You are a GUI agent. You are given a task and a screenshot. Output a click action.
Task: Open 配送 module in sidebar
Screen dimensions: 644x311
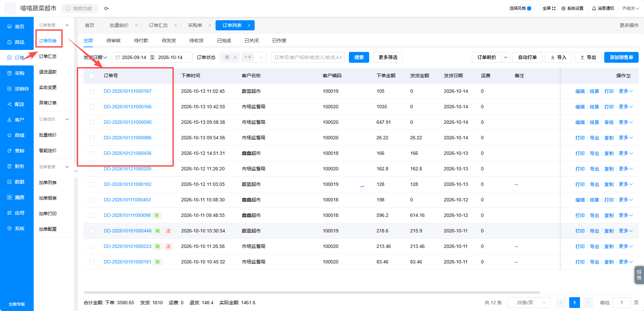[17, 104]
